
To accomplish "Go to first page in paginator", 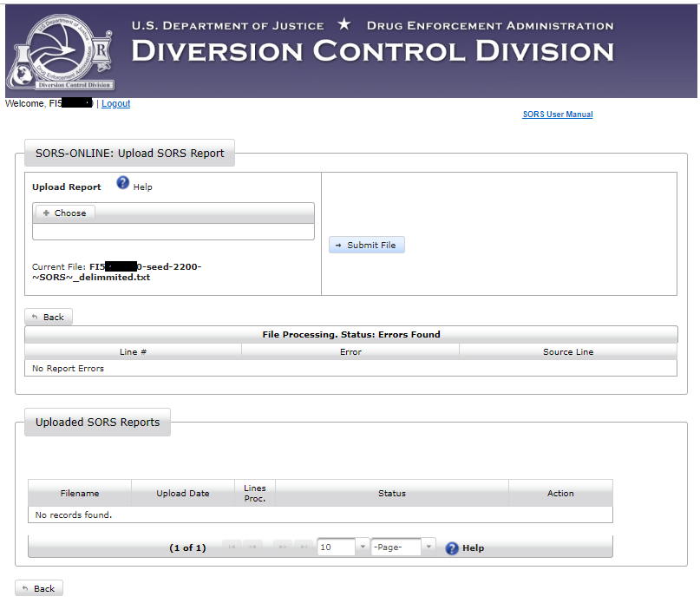I will coord(232,547).
